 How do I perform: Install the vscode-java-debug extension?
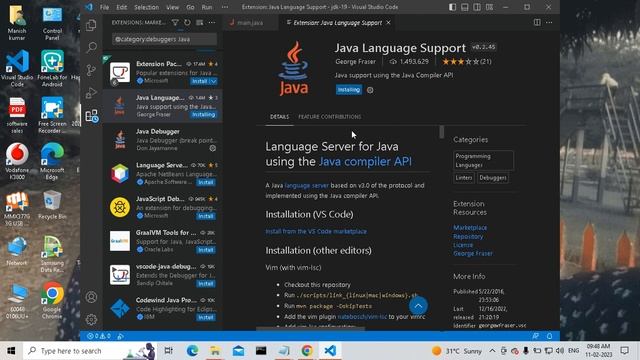206,284
